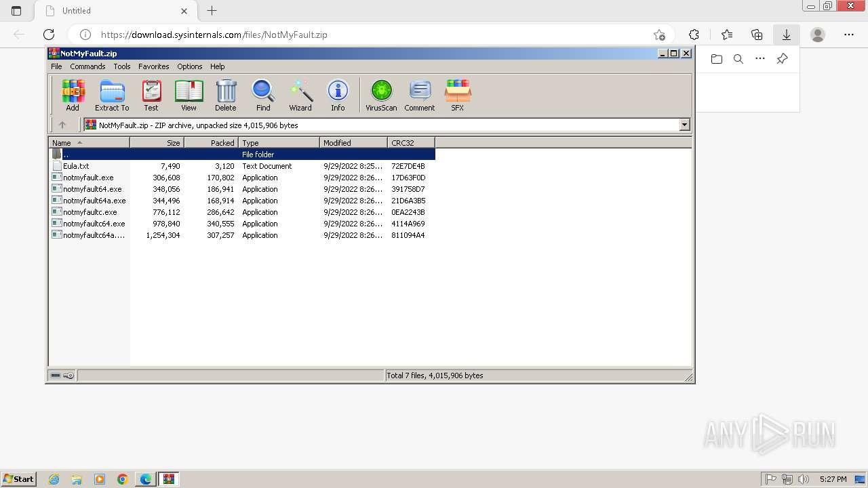The image size is (868, 488).
Task: Click the Add toolbar icon in WinRAR
Action: [73, 95]
